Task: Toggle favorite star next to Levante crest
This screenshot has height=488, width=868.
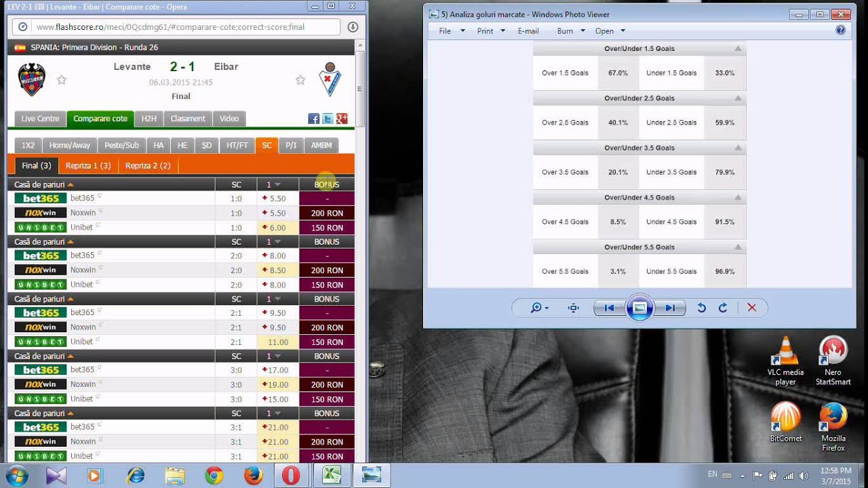Action: tap(62, 80)
